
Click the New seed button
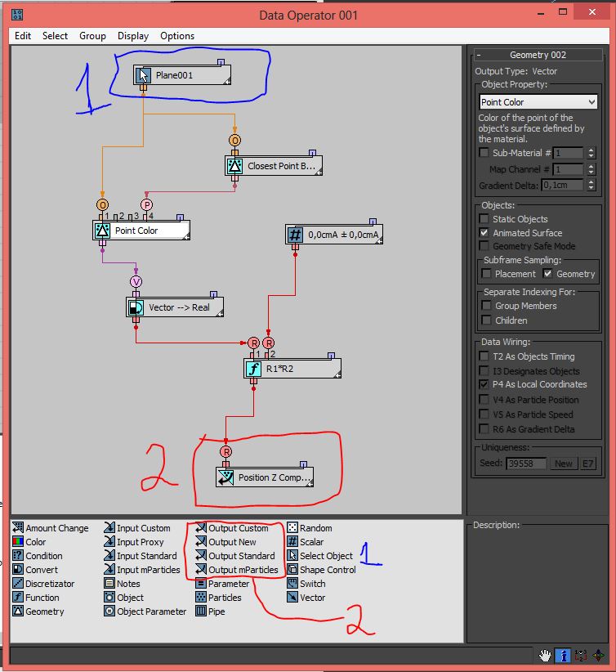pyautogui.click(x=563, y=464)
